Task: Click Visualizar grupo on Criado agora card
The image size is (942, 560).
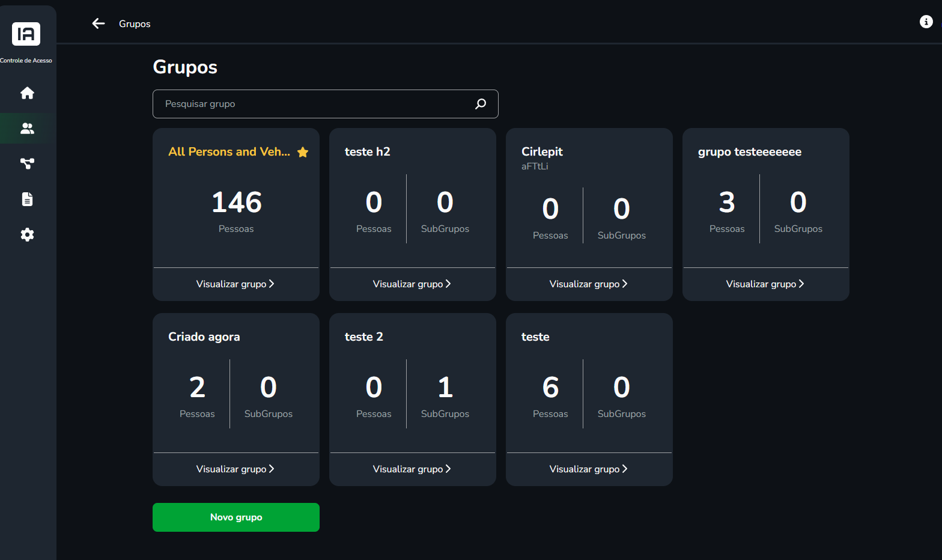Action: [x=235, y=469]
